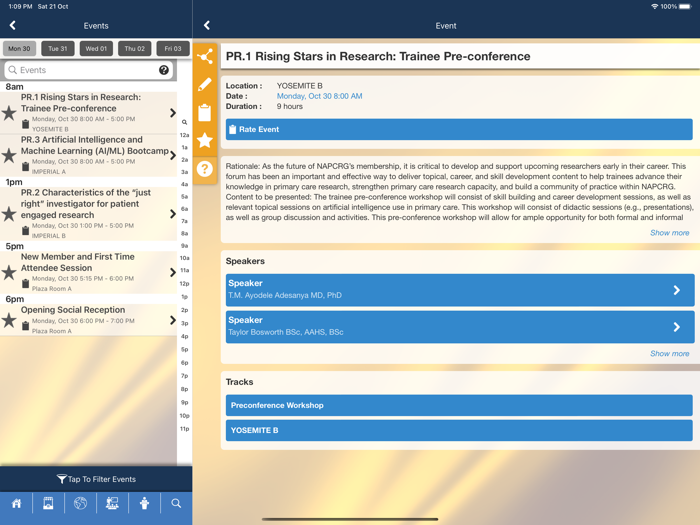Select the Wed 01 day tab
This screenshot has height=525, width=700.
pyautogui.click(x=96, y=49)
